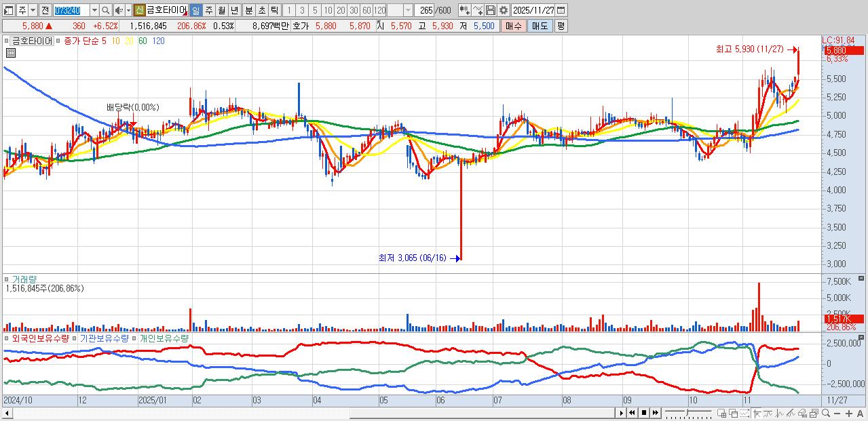The width and height of the screenshot is (868, 421).
Task: Click the 매수 (buy) button
Action: 514,26
